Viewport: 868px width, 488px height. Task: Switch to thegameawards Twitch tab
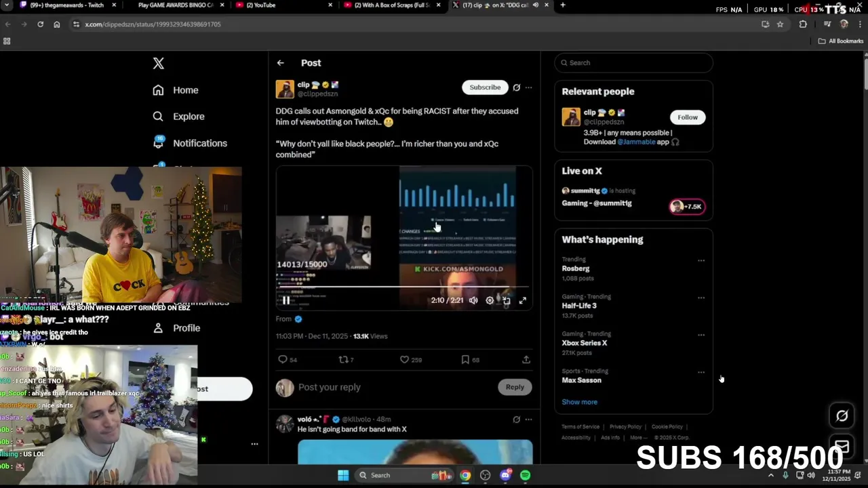(67, 5)
